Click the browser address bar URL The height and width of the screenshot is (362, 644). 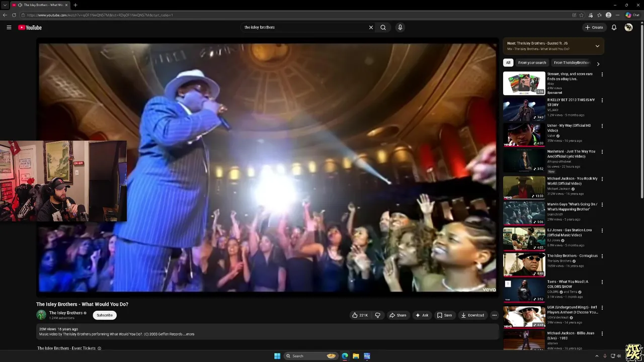(x=100, y=15)
